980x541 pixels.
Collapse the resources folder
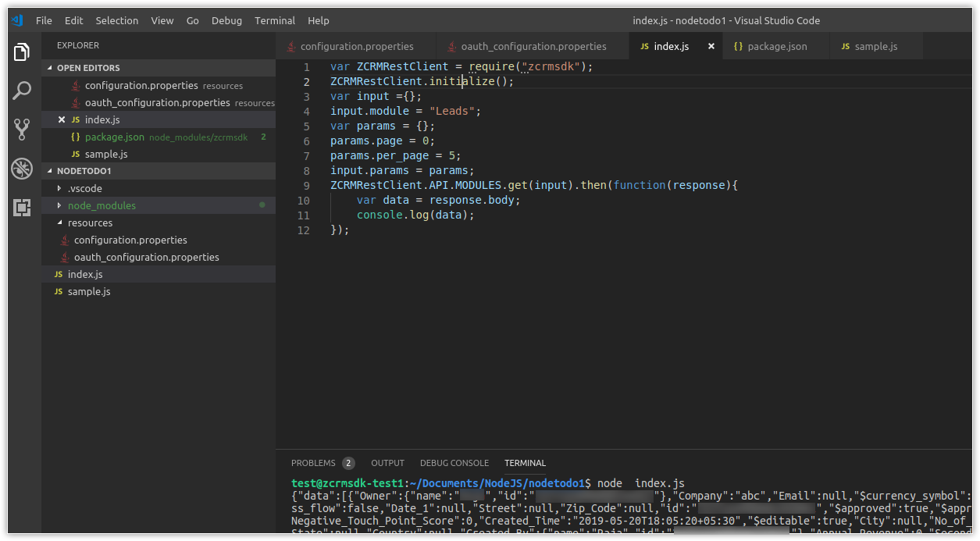90,222
